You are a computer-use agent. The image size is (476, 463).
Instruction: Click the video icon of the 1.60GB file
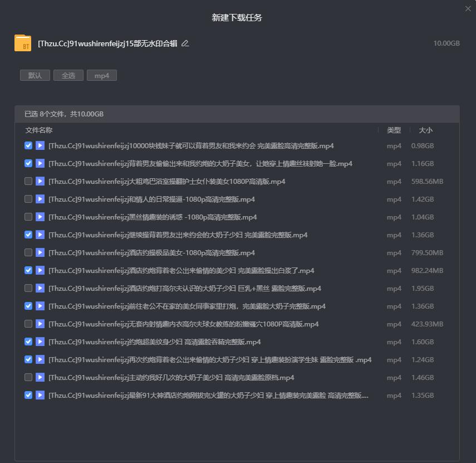[40, 342]
